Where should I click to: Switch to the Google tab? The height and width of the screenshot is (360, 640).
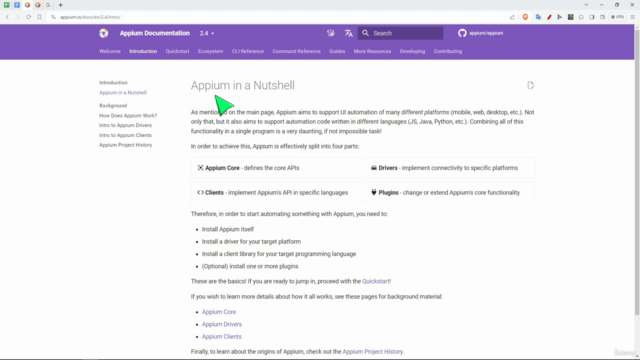point(48,5)
